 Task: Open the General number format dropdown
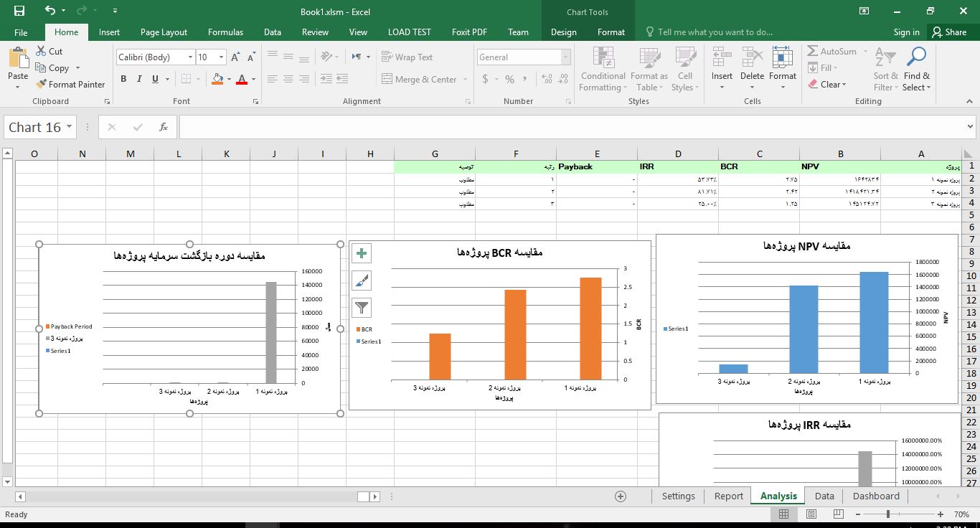566,57
